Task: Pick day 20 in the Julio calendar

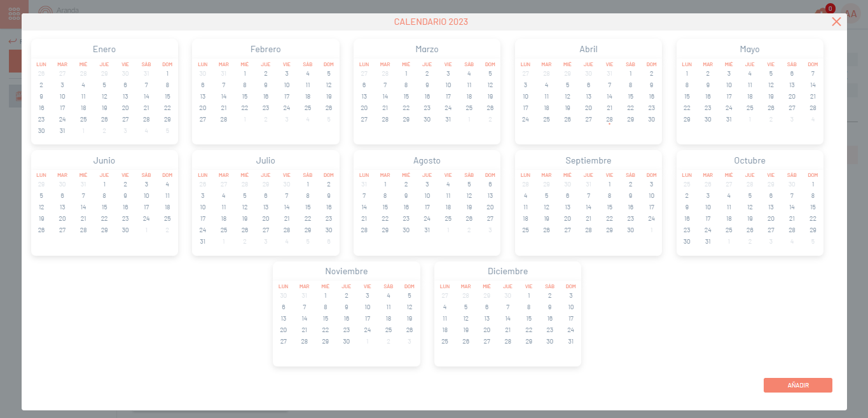Action: pyautogui.click(x=266, y=219)
